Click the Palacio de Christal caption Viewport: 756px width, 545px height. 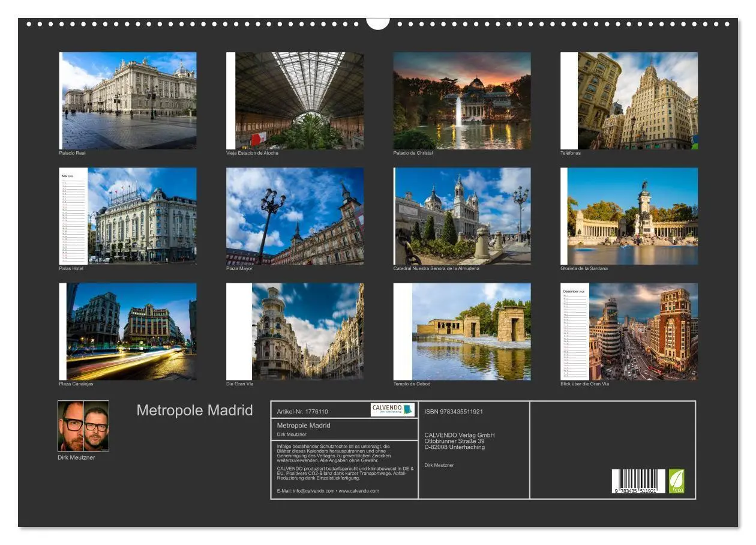(413, 153)
